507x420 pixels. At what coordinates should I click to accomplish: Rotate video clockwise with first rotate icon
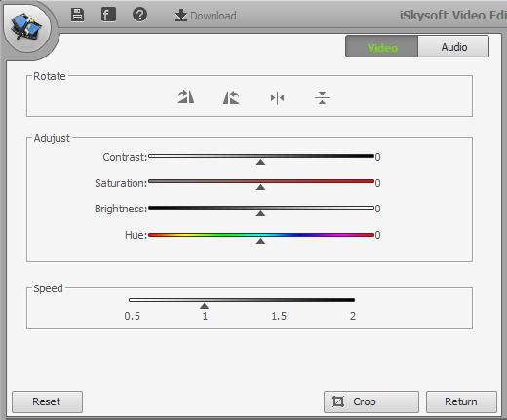coord(186,97)
